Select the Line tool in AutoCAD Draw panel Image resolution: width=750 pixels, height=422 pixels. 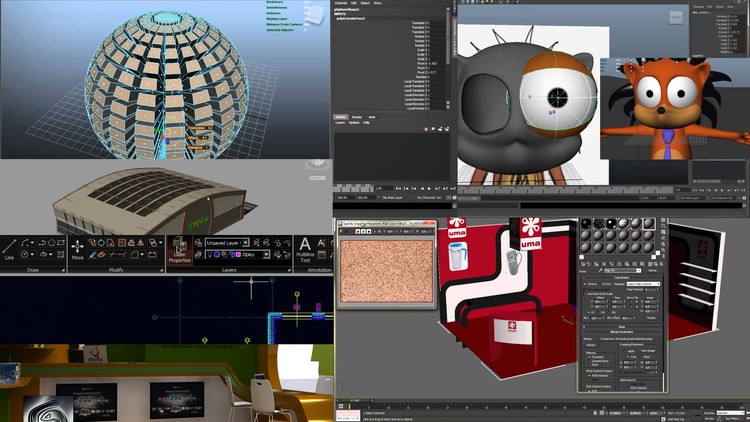pos(10,247)
